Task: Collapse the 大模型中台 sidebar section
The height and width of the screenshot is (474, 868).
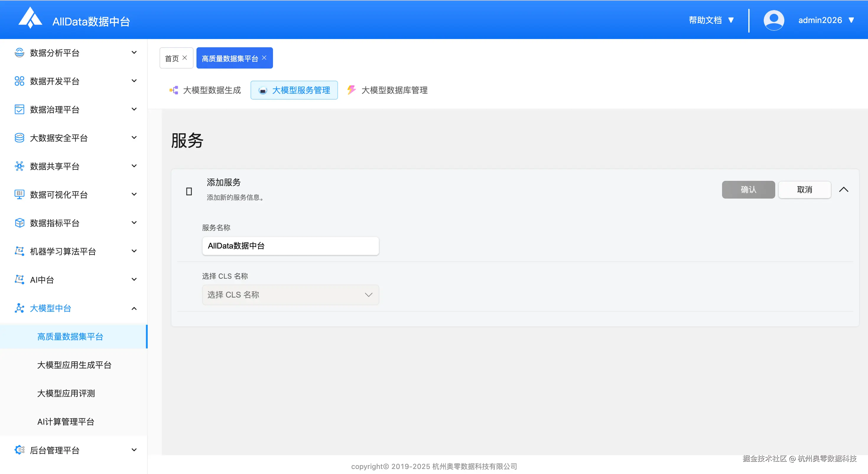Action: (134, 308)
